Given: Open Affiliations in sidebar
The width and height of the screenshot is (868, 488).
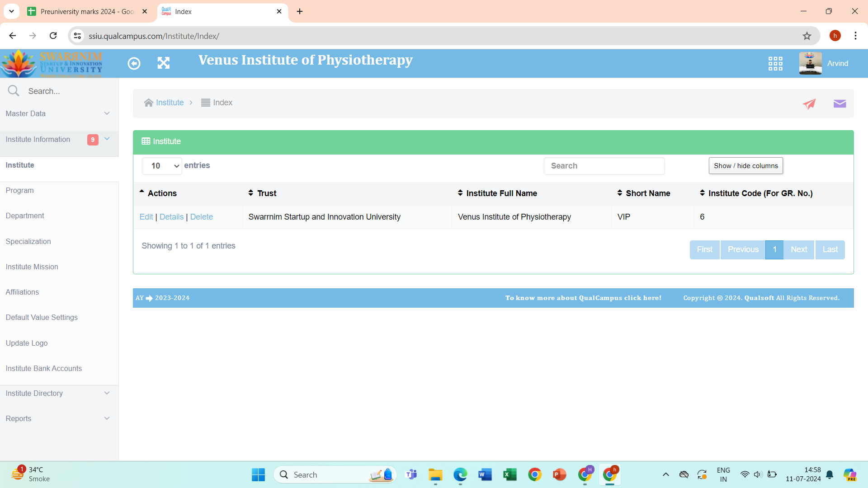Looking at the screenshot, I should click(x=22, y=292).
